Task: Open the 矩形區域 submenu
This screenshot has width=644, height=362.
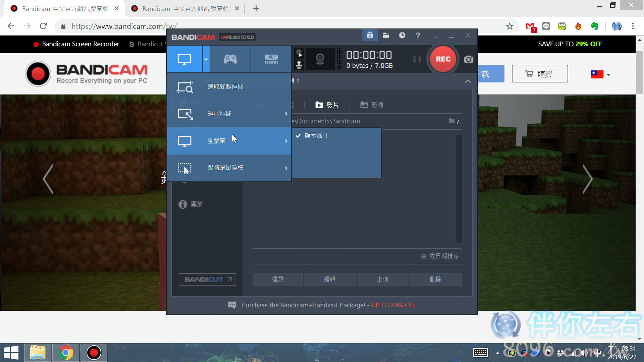Action: click(x=229, y=114)
